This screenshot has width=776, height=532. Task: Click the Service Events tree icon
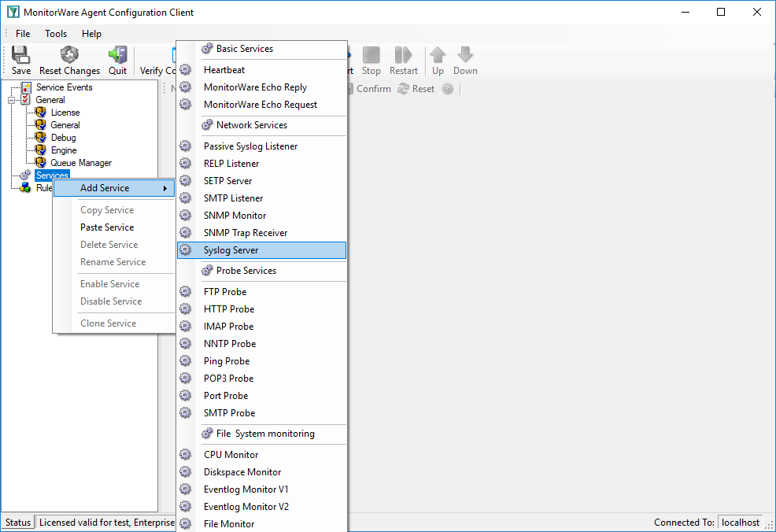pyautogui.click(x=26, y=87)
